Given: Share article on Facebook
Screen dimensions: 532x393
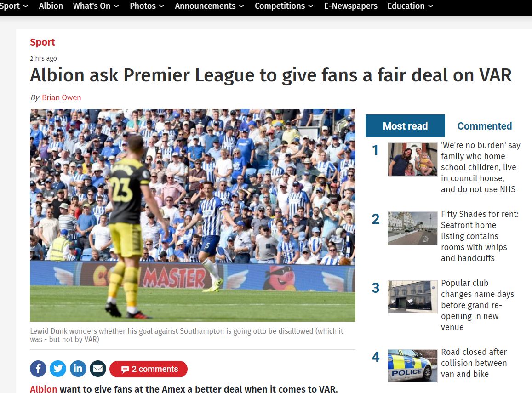Looking at the screenshot, I should 38,369.
